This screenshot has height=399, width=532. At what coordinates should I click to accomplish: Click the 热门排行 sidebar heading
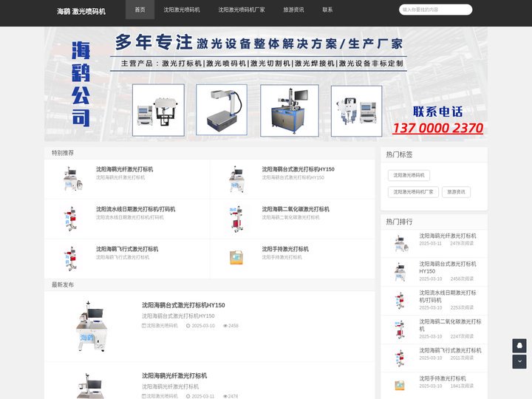pyautogui.click(x=399, y=222)
